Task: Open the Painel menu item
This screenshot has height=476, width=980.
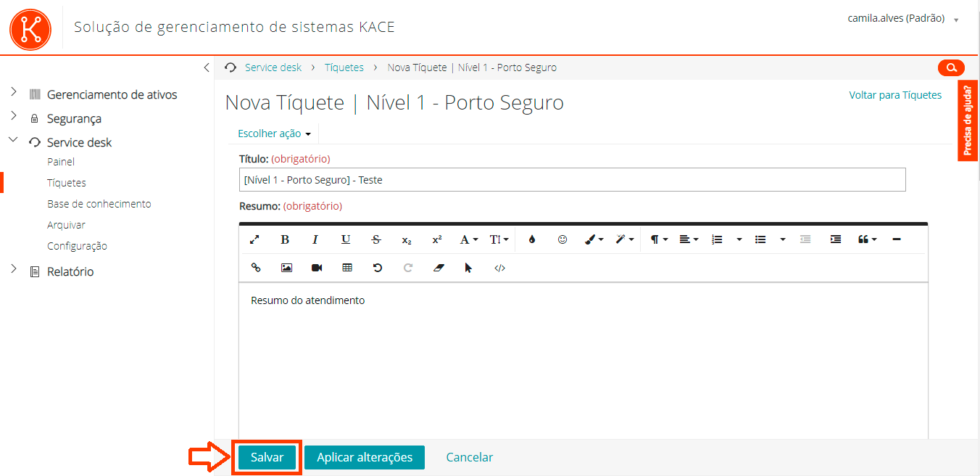Action: [x=61, y=162]
